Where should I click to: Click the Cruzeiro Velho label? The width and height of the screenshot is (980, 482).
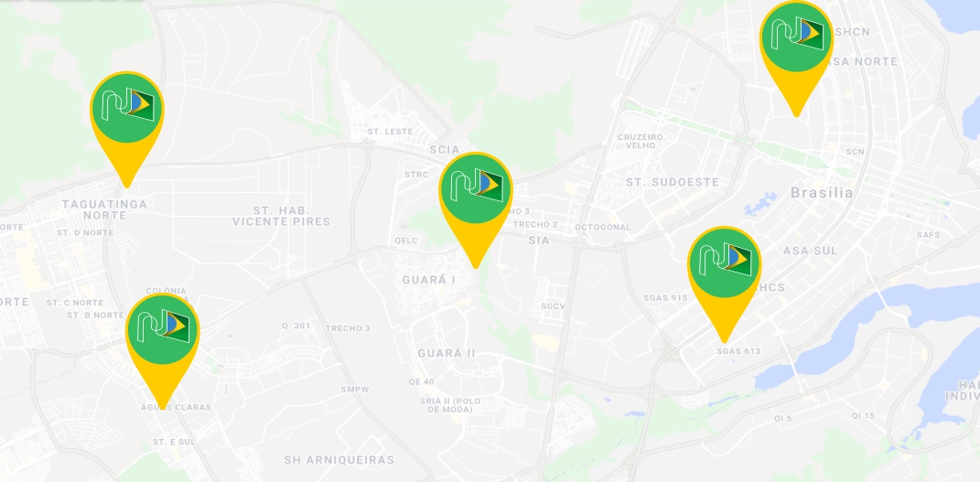(640, 141)
